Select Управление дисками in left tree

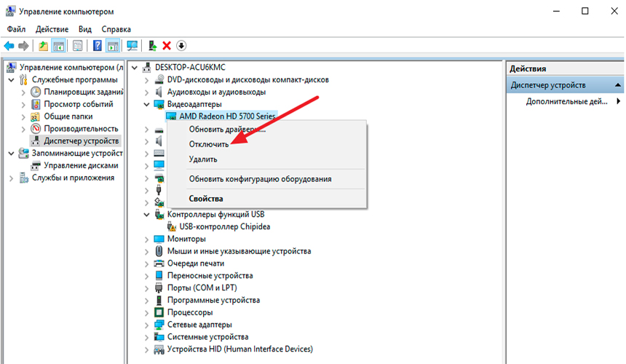click(81, 165)
